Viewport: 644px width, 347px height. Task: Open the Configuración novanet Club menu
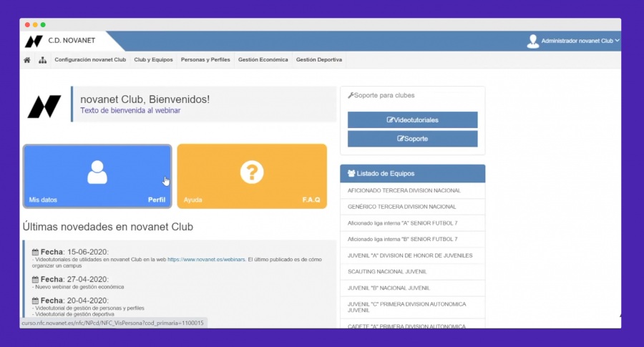90,59
